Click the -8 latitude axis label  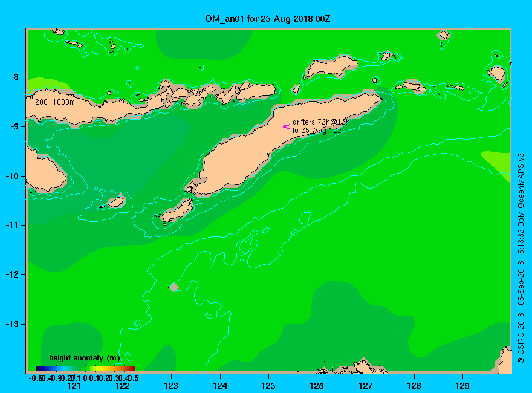[15, 77]
